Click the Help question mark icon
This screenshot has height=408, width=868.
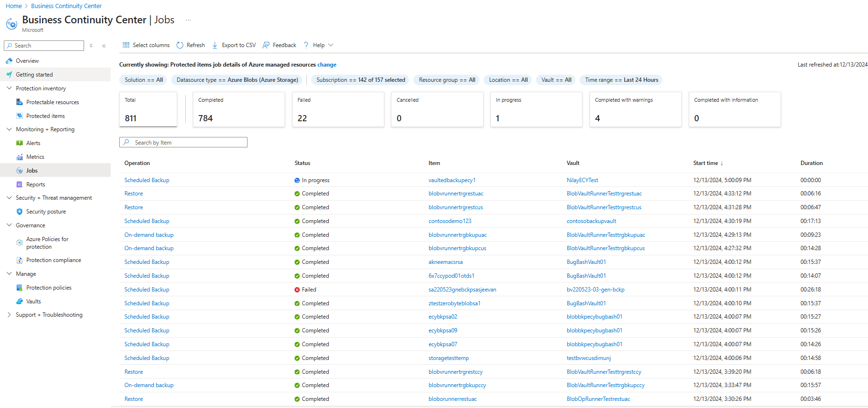306,45
